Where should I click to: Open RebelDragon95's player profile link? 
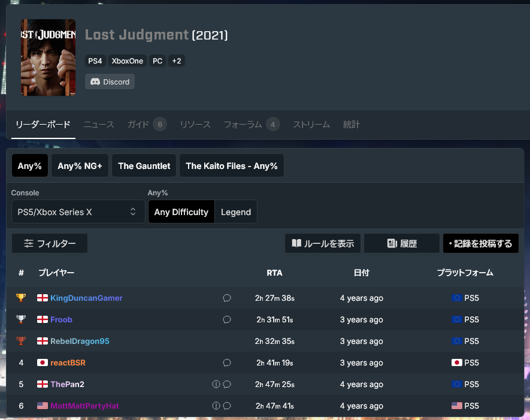80,341
